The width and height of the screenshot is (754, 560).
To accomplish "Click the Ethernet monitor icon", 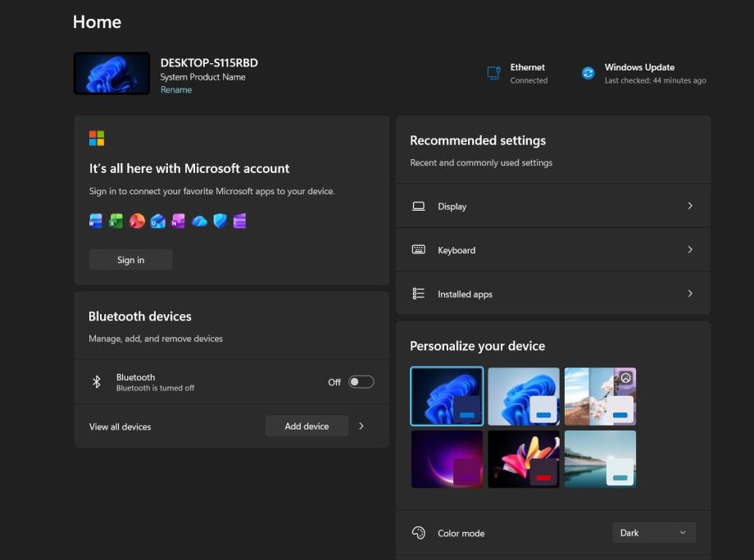I will 493,73.
